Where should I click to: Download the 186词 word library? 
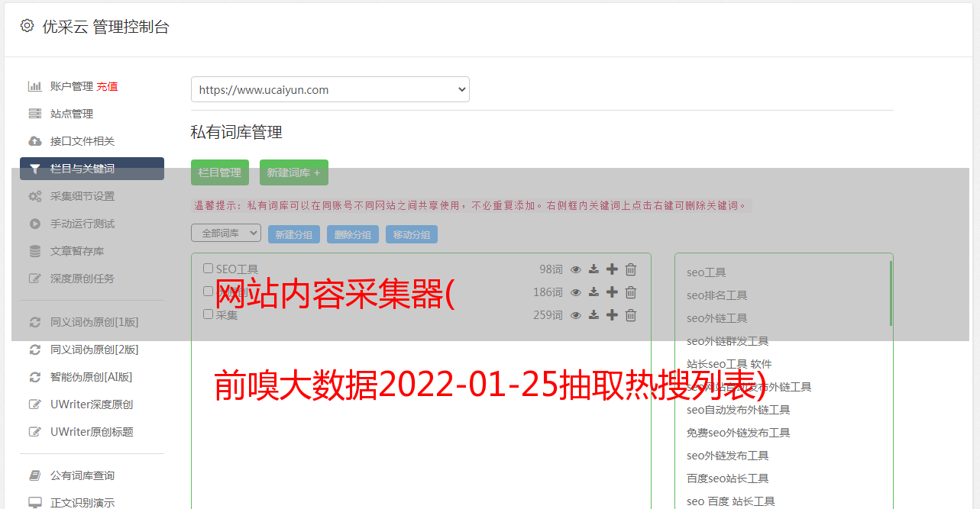click(593, 292)
